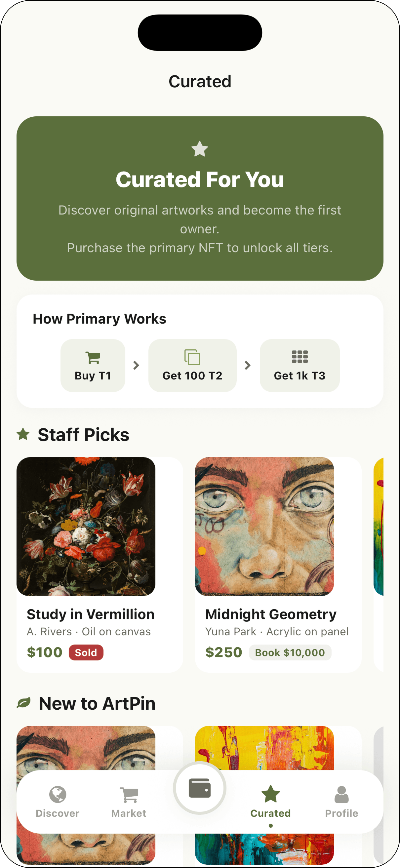Open the wallet button in center
The width and height of the screenshot is (400, 868).
point(199,788)
